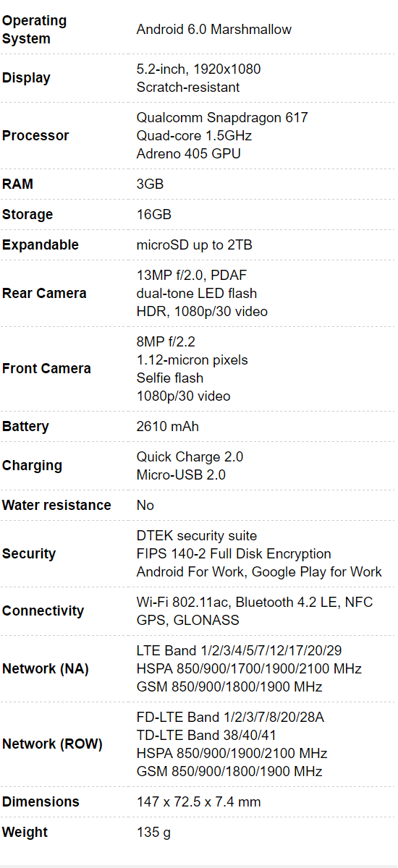Select the microSD up to 2TB text
398x868 pixels.
click(x=195, y=244)
